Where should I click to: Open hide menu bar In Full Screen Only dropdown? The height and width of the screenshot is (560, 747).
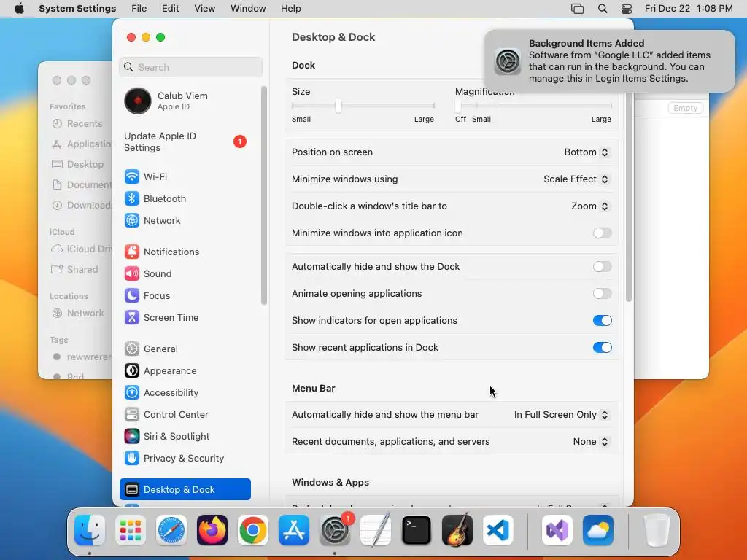[x=561, y=415]
